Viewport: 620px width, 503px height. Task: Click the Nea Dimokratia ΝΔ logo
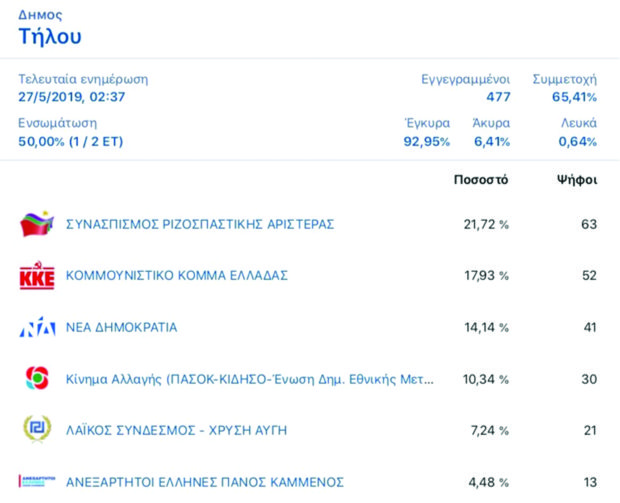coord(36,327)
